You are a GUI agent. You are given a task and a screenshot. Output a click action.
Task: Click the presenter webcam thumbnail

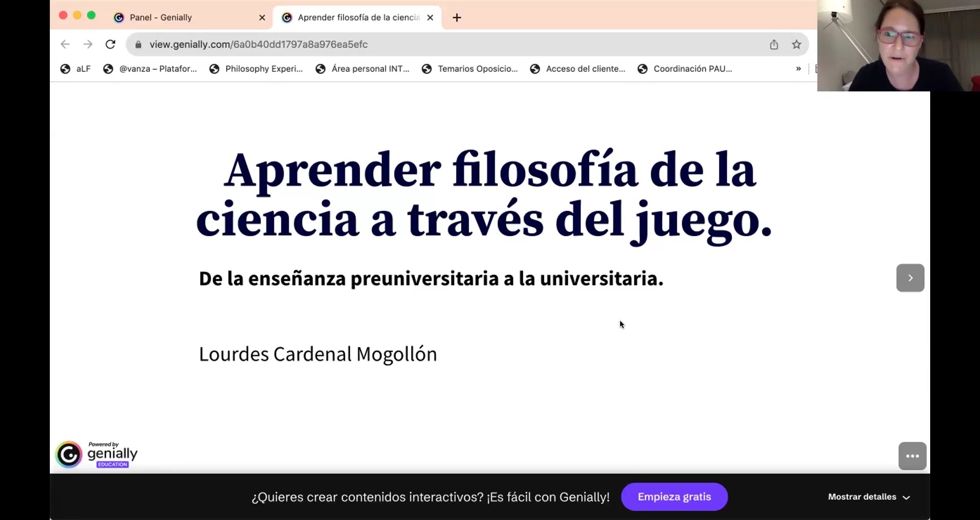tap(898, 45)
